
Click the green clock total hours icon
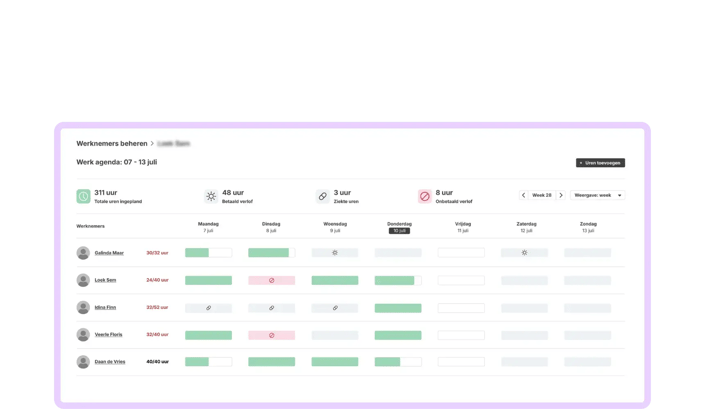[x=83, y=196]
